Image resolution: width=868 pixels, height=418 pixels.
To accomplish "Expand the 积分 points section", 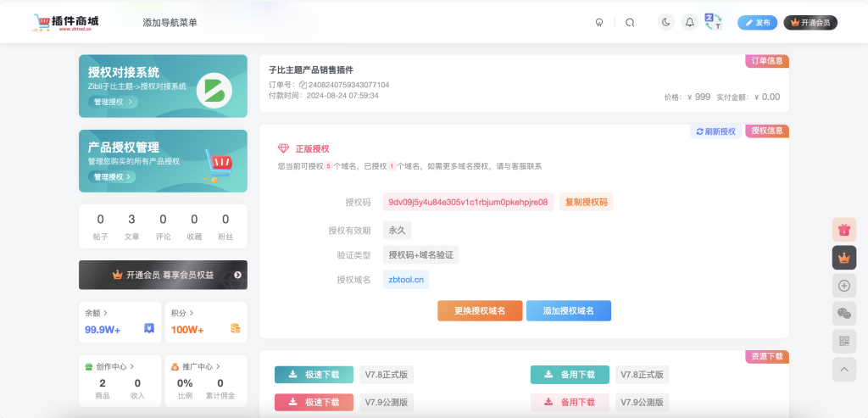I will [x=182, y=313].
